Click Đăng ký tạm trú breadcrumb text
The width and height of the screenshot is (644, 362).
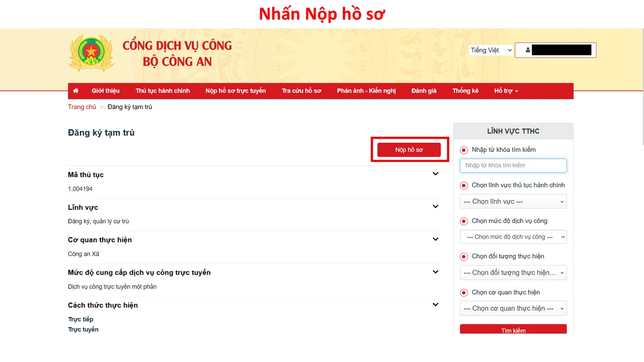[130, 107]
